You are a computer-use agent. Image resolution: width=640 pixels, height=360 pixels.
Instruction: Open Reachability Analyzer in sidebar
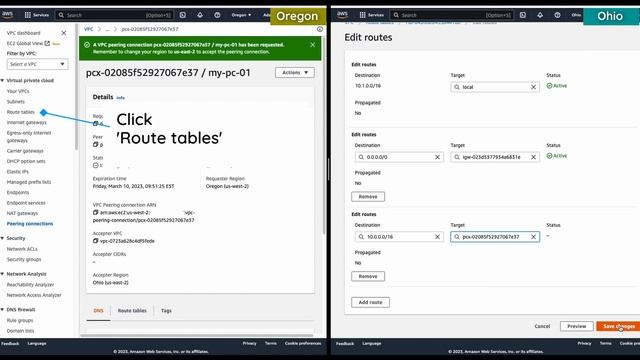[x=30, y=284]
